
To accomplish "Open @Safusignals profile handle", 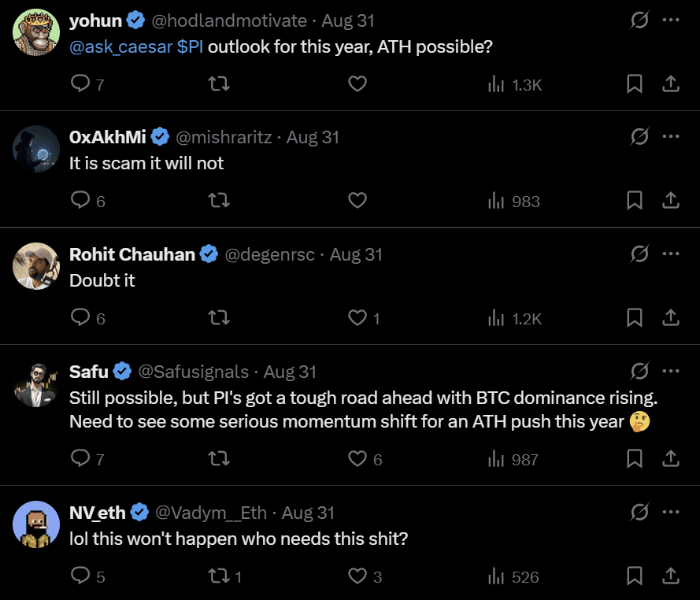I will [193, 372].
